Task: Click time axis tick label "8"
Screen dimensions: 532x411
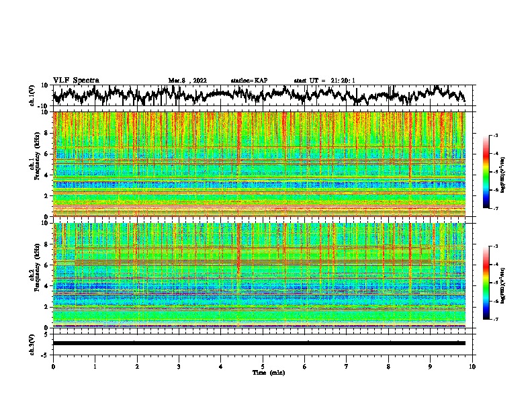Action: pos(388,367)
